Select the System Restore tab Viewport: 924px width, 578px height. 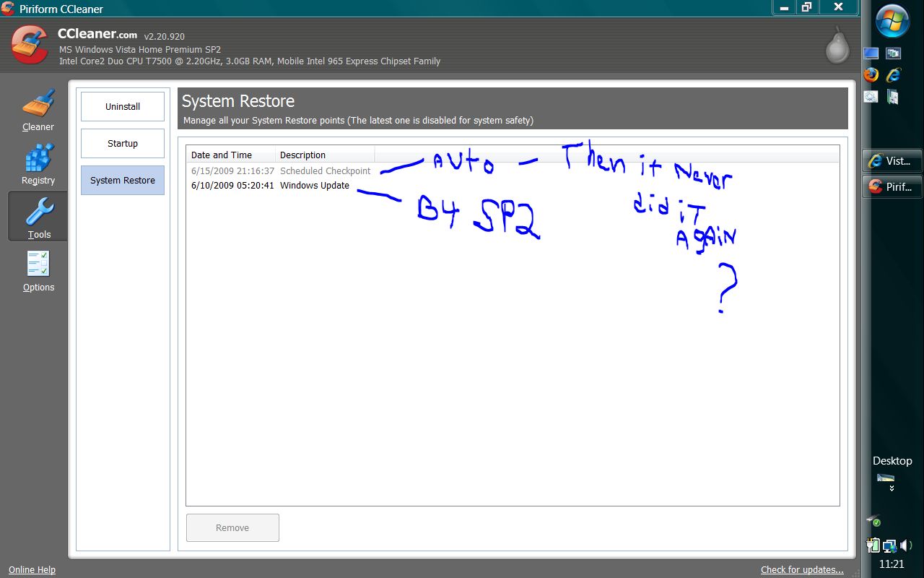tap(123, 180)
